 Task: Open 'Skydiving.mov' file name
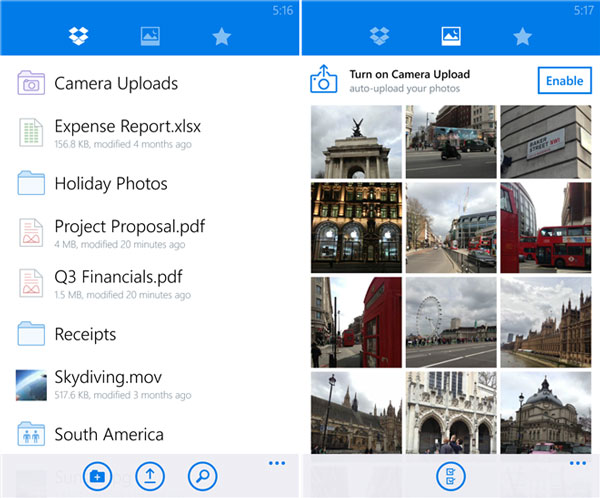pos(108,377)
